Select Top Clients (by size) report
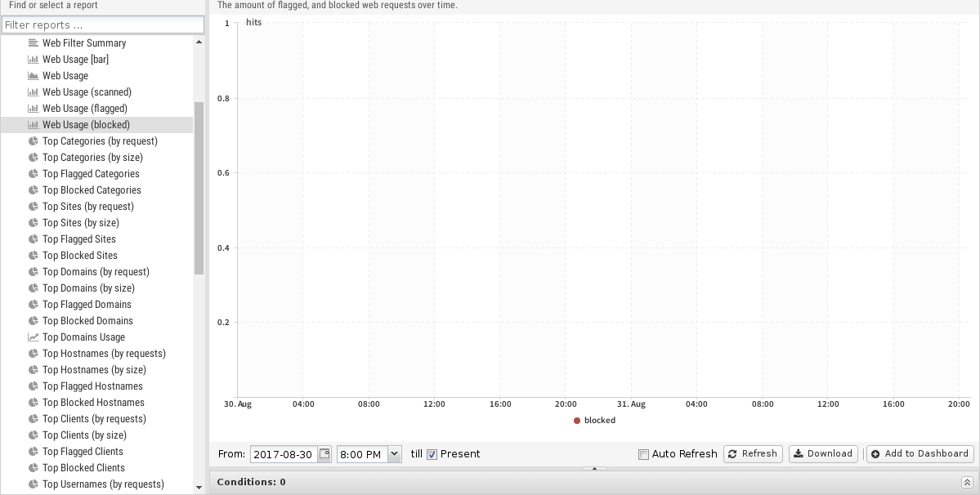This screenshot has height=495, width=980. click(84, 435)
